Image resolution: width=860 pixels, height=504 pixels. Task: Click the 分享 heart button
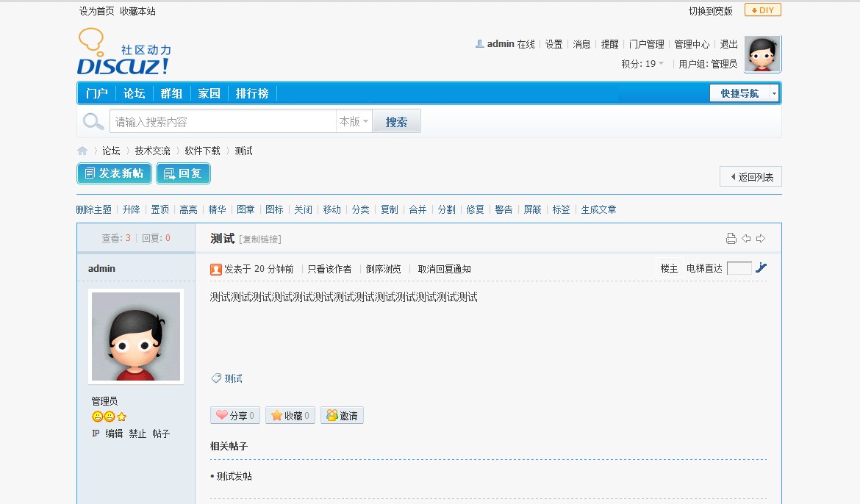(x=234, y=416)
